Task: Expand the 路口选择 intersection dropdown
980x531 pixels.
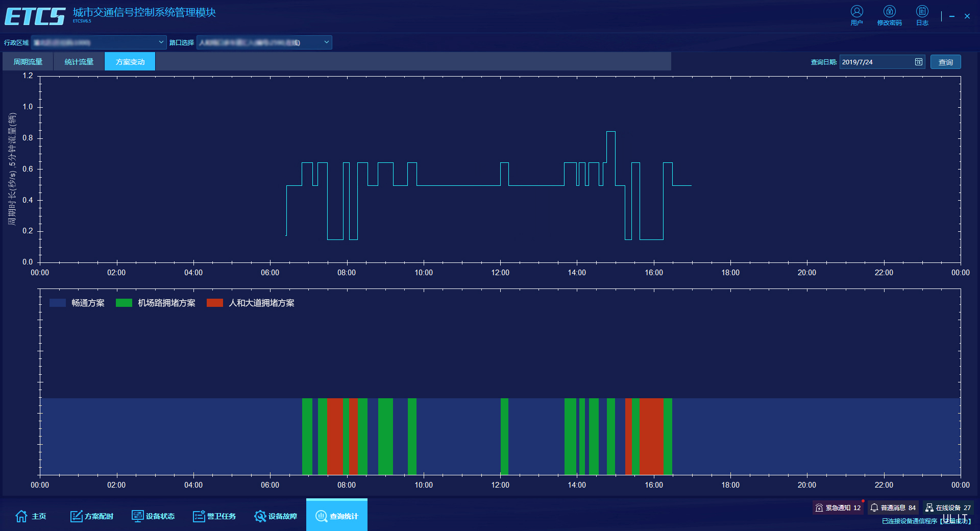Action: pyautogui.click(x=326, y=42)
